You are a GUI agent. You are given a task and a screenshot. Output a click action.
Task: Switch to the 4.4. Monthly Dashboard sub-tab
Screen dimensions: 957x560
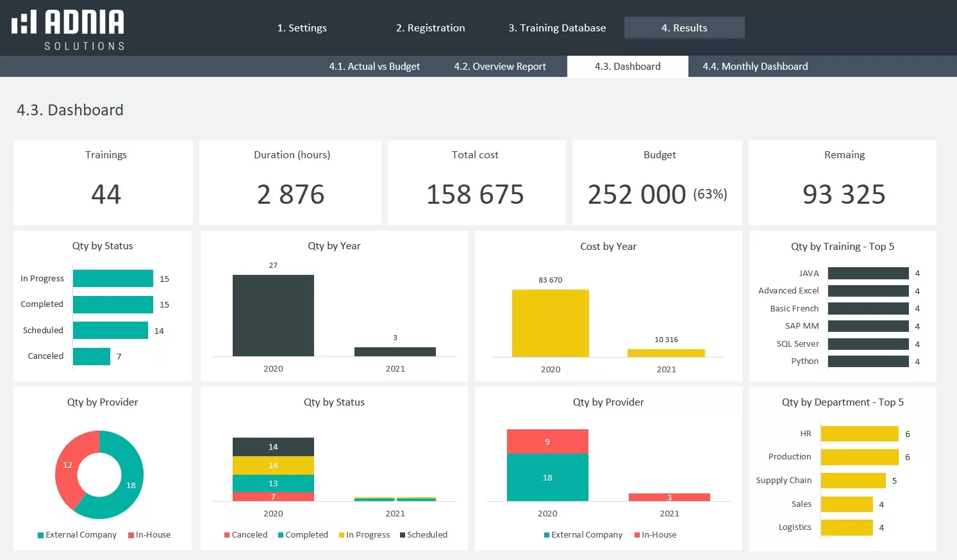tap(755, 67)
